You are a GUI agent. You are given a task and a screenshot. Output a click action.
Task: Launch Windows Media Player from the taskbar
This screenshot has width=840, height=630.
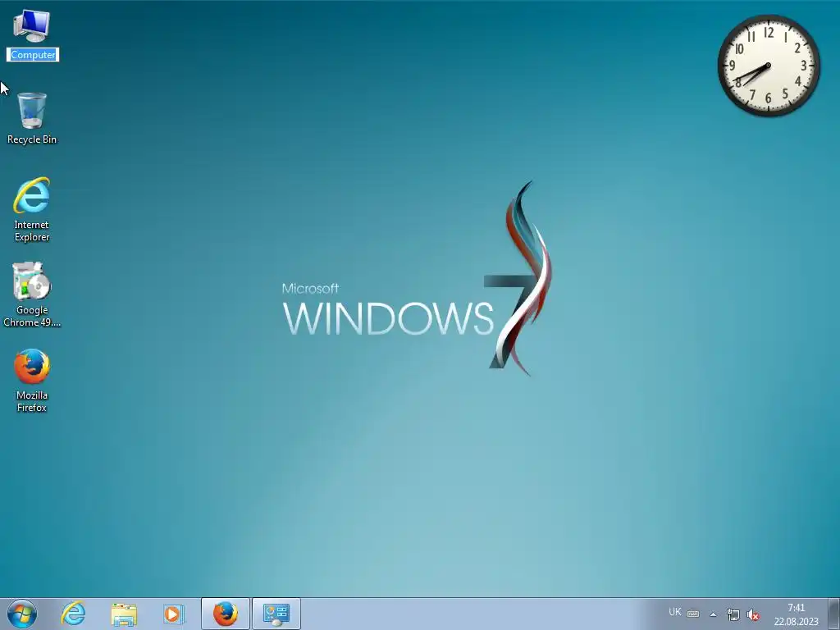tap(174, 614)
